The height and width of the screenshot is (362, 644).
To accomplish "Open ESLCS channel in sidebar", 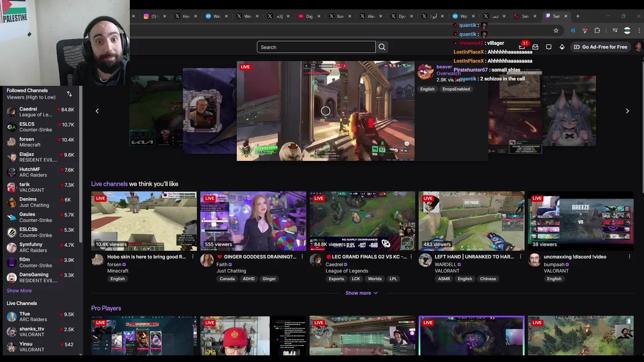I will coord(40,127).
